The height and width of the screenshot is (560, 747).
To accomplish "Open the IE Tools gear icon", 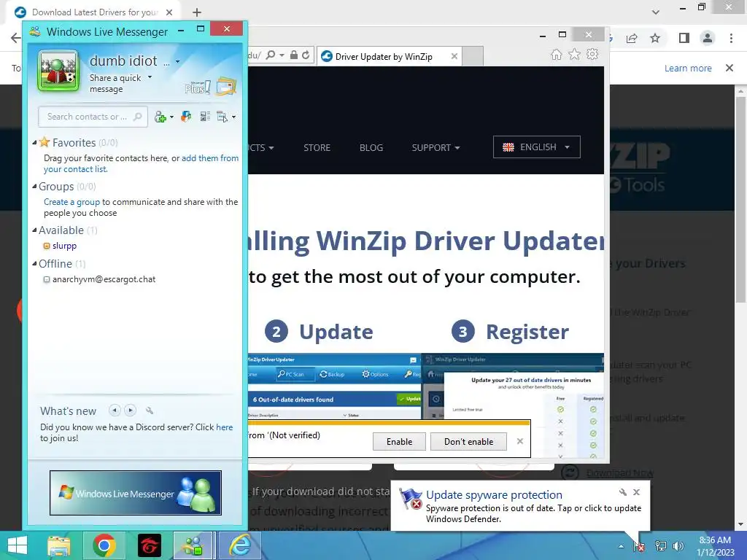I will [x=592, y=54].
